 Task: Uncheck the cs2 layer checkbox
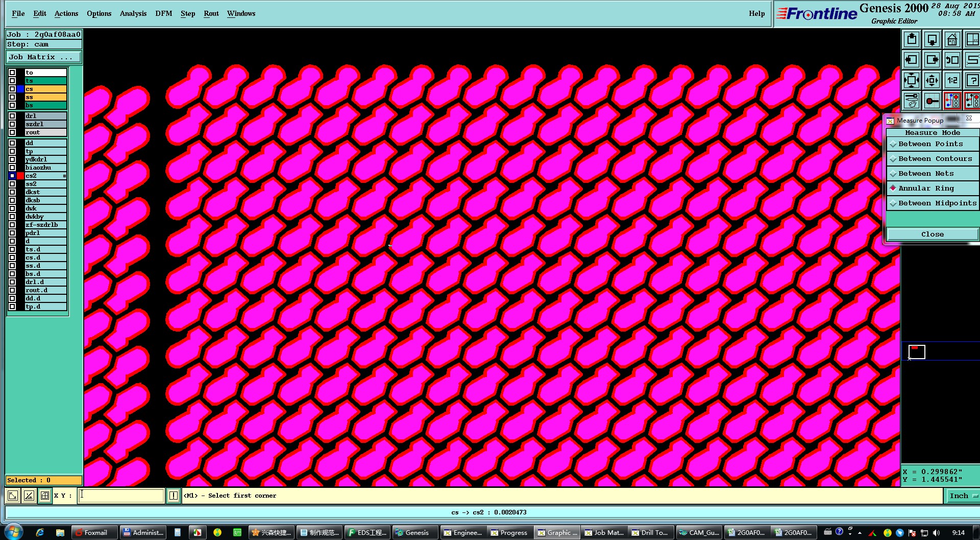(12, 176)
